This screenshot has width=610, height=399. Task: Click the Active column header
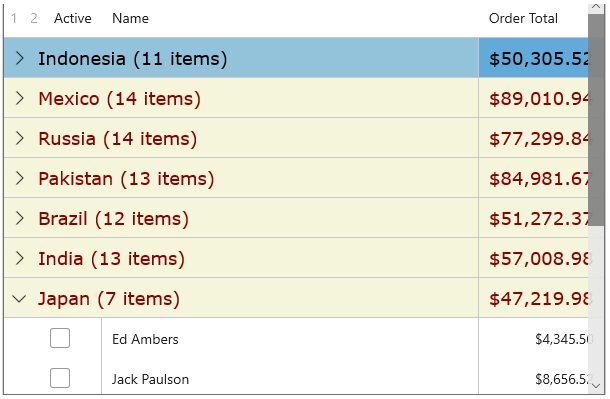pyautogui.click(x=73, y=18)
